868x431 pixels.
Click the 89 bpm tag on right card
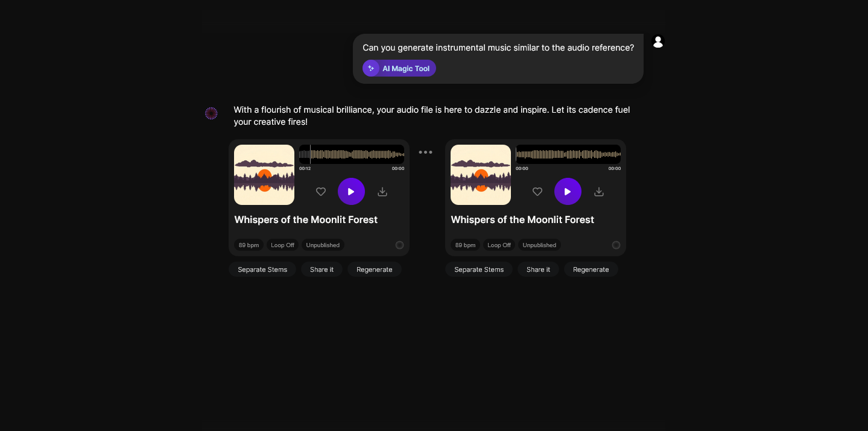pos(465,245)
